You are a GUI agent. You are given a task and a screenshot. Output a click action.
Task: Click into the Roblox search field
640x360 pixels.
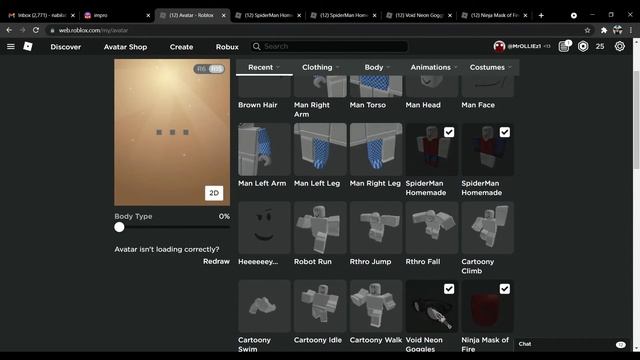(330, 47)
